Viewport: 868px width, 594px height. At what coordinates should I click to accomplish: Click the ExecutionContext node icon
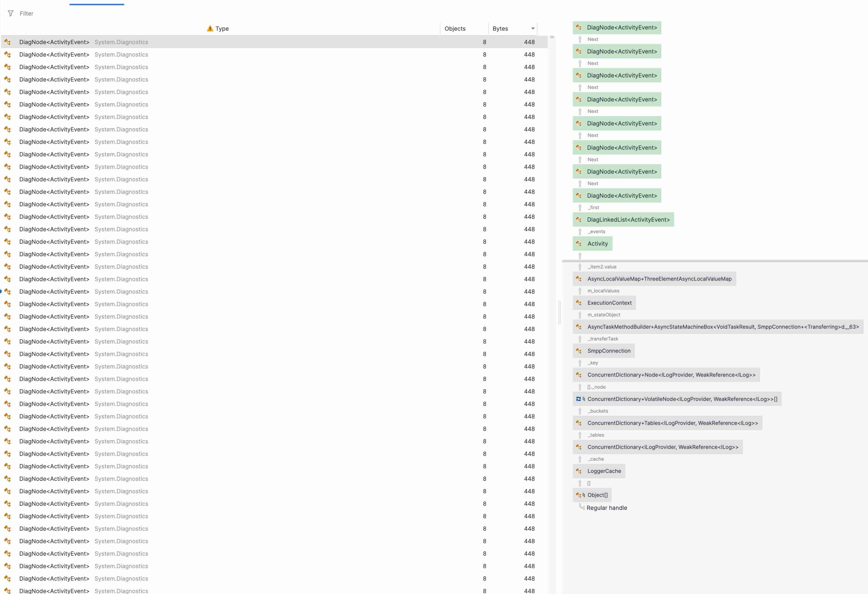pyautogui.click(x=579, y=303)
